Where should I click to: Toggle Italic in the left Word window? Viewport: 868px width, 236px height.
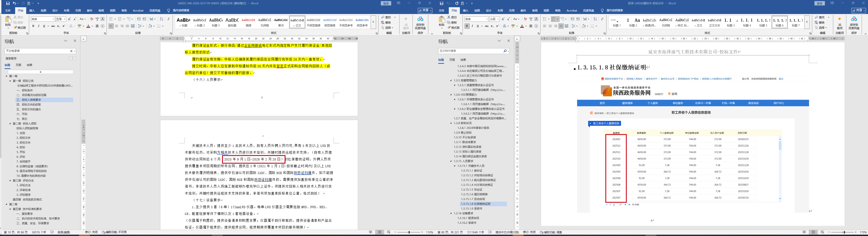click(x=38, y=26)
